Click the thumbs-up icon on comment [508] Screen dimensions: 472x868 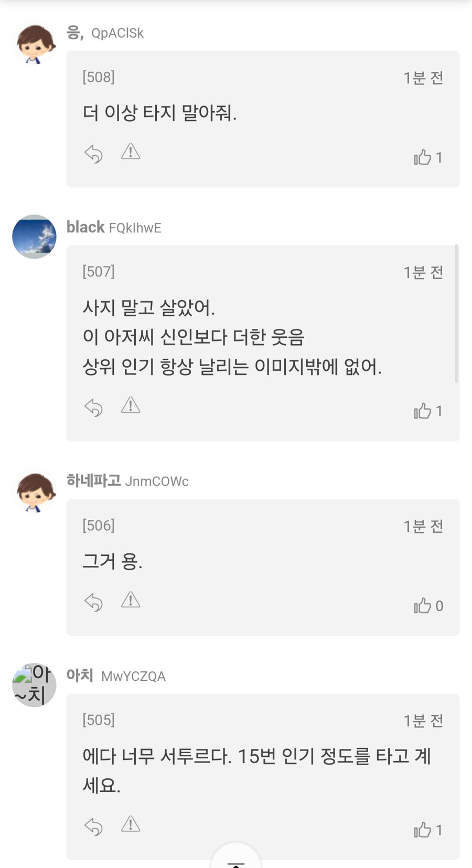423,157
